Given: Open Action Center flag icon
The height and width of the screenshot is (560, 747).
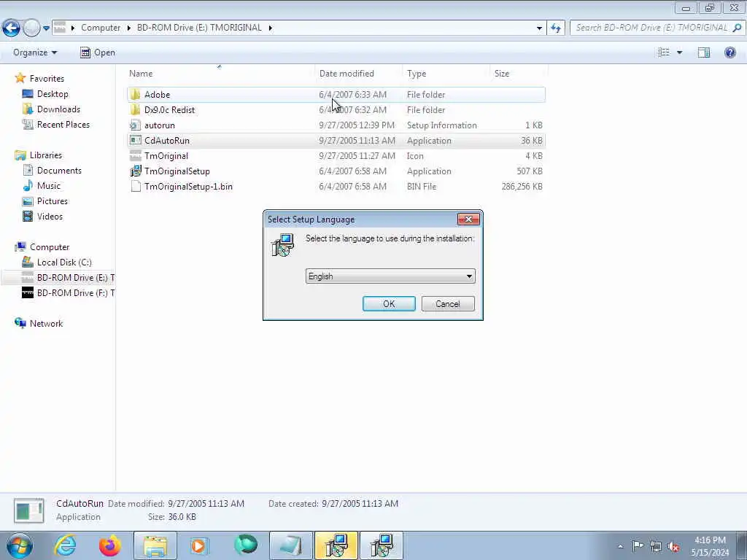Looking at the screenshot, I should tap(638, 545).
